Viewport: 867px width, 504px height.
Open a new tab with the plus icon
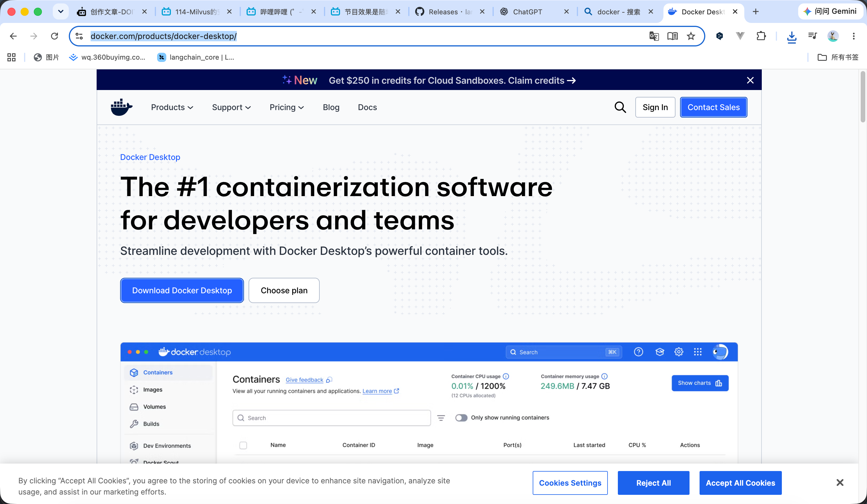tap(755, 12)
